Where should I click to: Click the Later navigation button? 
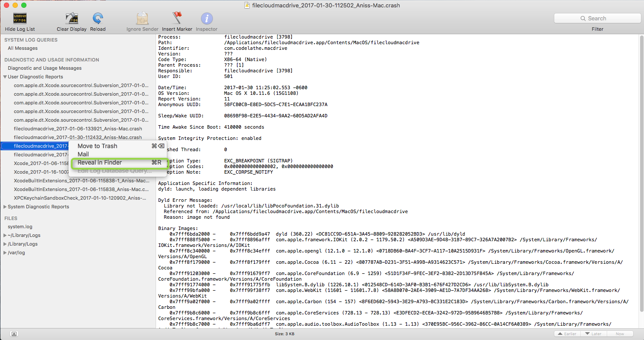click(593, 334)
